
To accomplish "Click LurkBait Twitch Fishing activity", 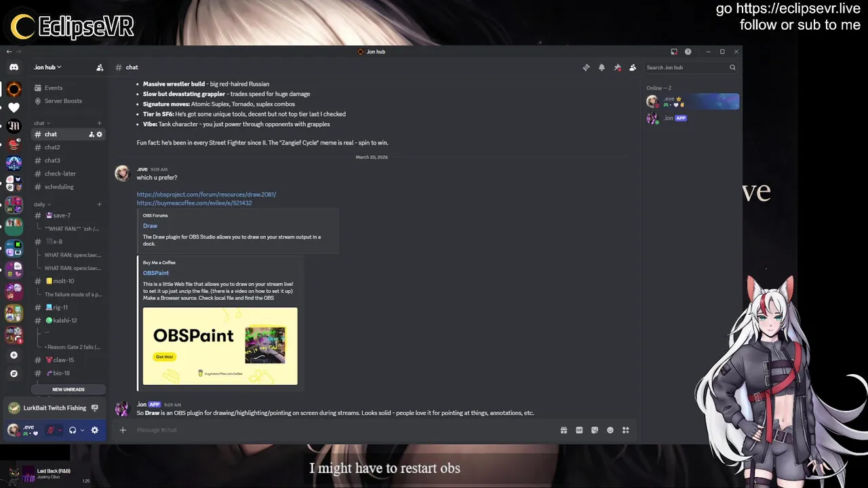I will pyautogui.click(x=55, y=408).
